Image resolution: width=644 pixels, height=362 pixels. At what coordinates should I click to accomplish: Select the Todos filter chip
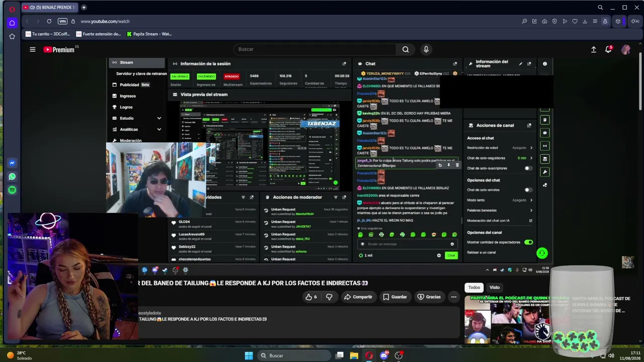tap(474, 288)
